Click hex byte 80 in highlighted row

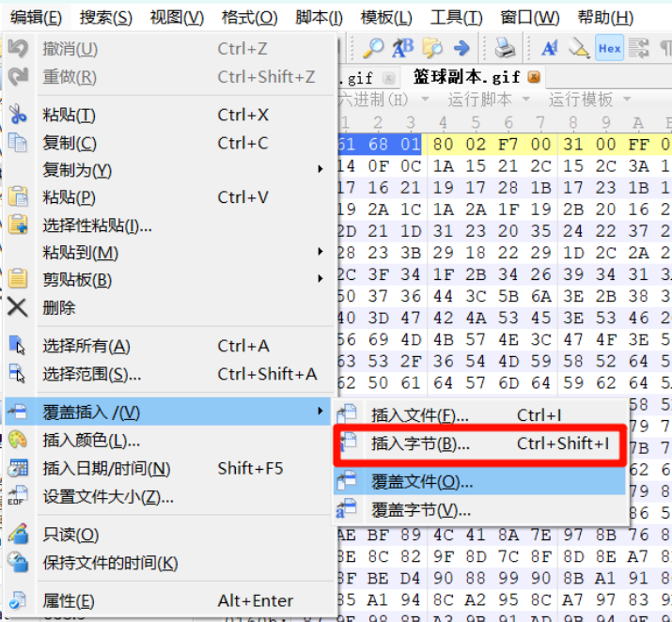click(x=443, y=145)
